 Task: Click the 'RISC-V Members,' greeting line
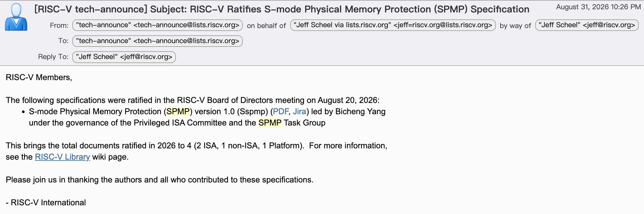39,78
